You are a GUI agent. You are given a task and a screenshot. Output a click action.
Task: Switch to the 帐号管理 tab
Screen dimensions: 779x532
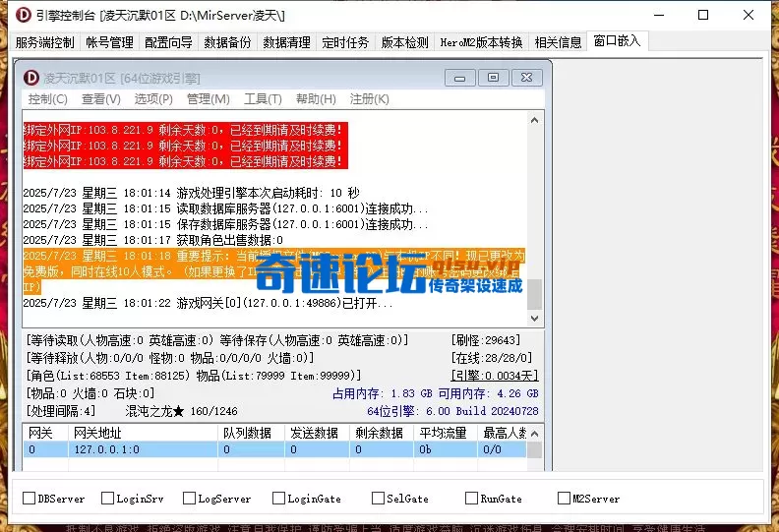[109, 42]
